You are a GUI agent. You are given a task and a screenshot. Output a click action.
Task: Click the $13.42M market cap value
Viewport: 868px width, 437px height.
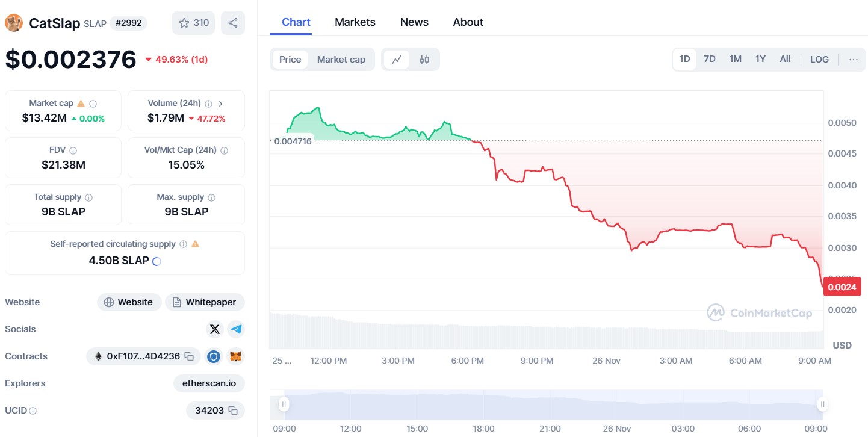(x=45, y=118)
